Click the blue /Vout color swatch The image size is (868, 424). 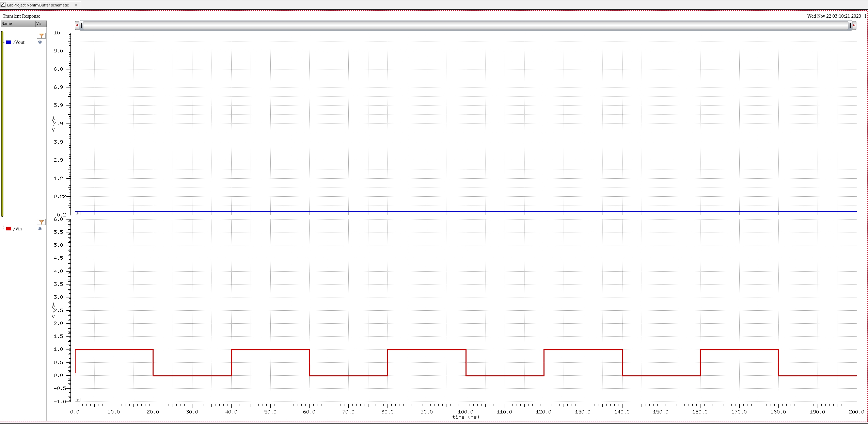point(9,42)
